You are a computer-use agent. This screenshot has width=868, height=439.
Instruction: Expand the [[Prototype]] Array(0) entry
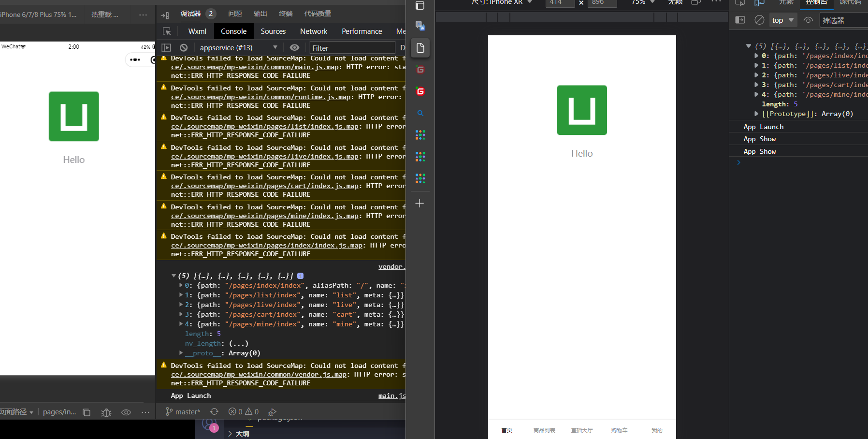pyautogui.click(x=756, y=114)
